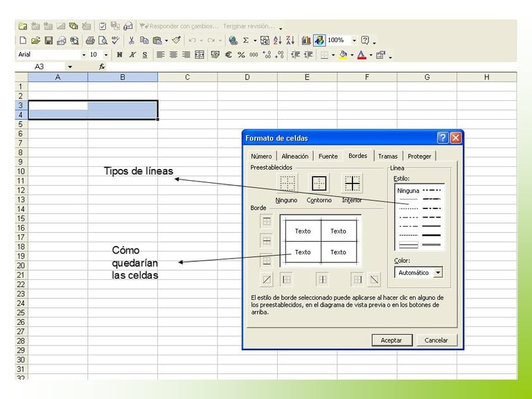
Task: Toggle the inside horizontal border button
Action: (x=267, y=241)
